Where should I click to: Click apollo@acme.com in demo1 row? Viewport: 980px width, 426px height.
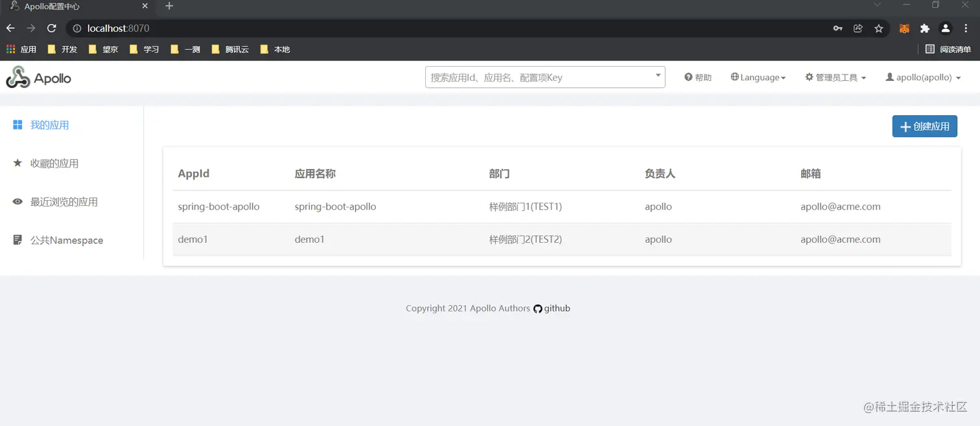[x=840, y=239]
